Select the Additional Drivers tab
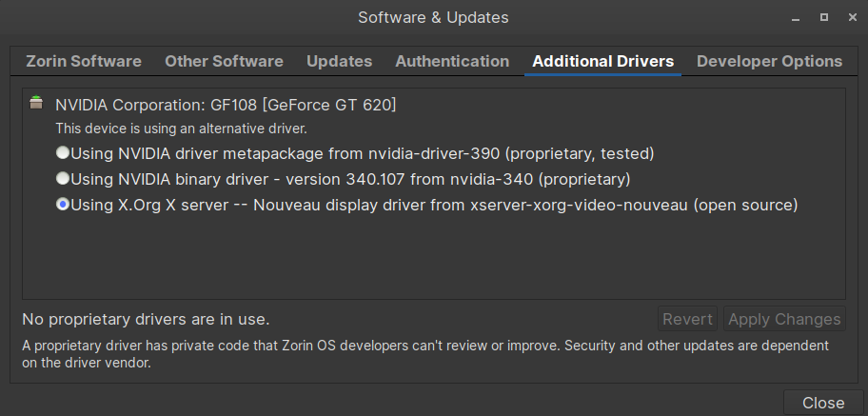 pyautogui.click(x=602, y=61)
